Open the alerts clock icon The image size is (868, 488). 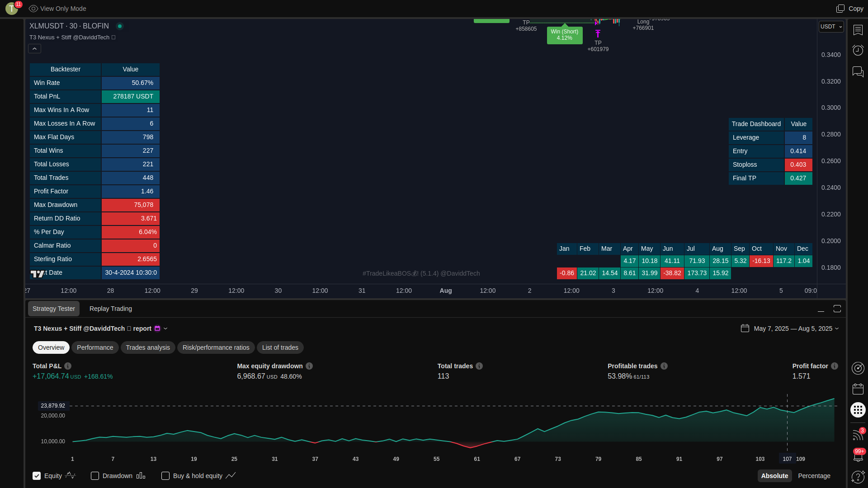(858, 50)
